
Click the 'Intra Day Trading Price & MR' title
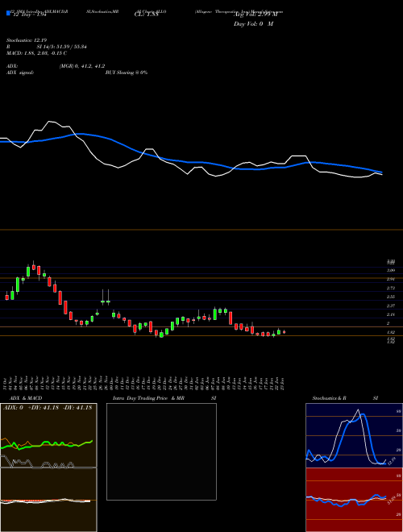[148, 398]
